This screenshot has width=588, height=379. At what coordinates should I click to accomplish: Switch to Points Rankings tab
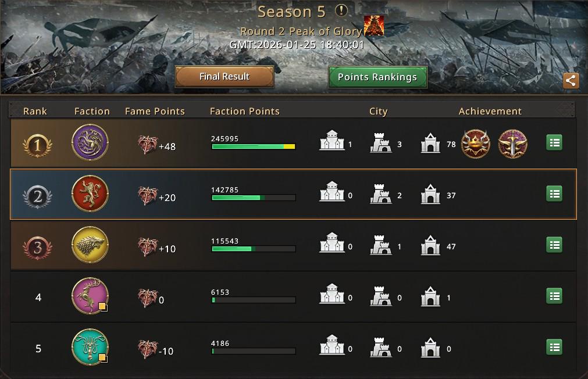377,77
